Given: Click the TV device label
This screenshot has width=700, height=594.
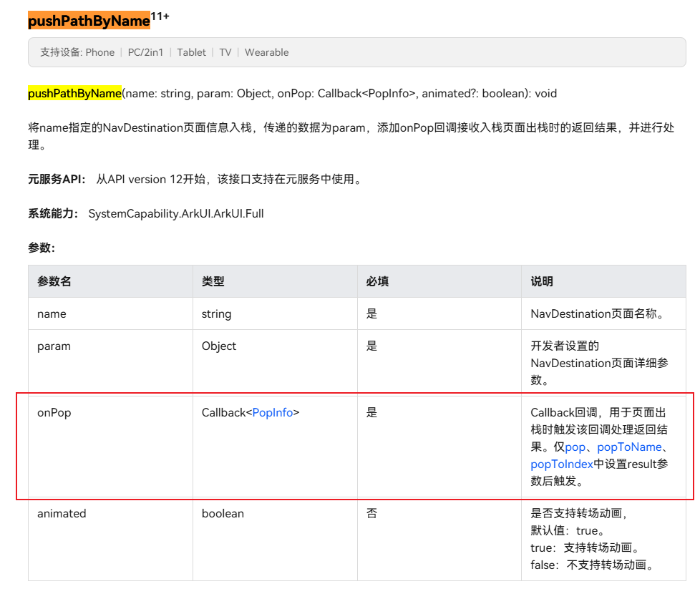Looking at the screenshot, I should [x=225, y=53].
